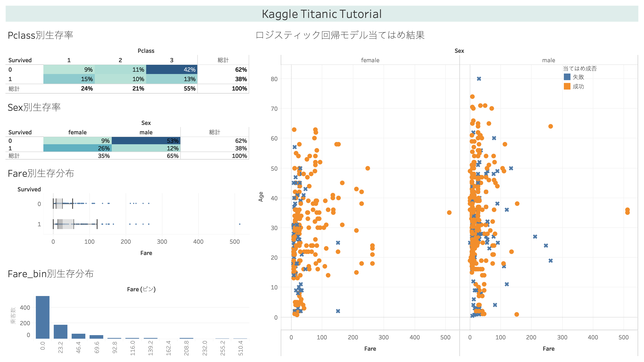Click the 15% cell for Pclass 1 survivors
644x362 pixels.
tap(69, 79)
